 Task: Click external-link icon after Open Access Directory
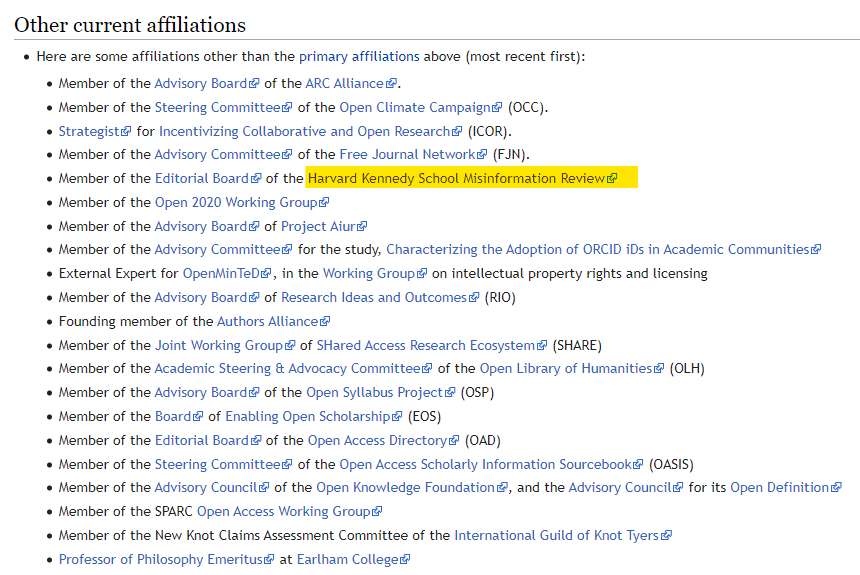[x=454, y=441]
